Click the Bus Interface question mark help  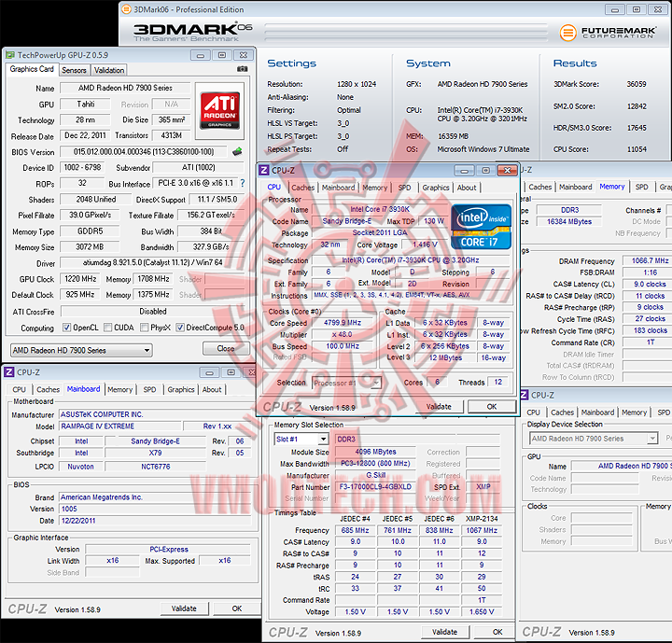coord(243,183)
